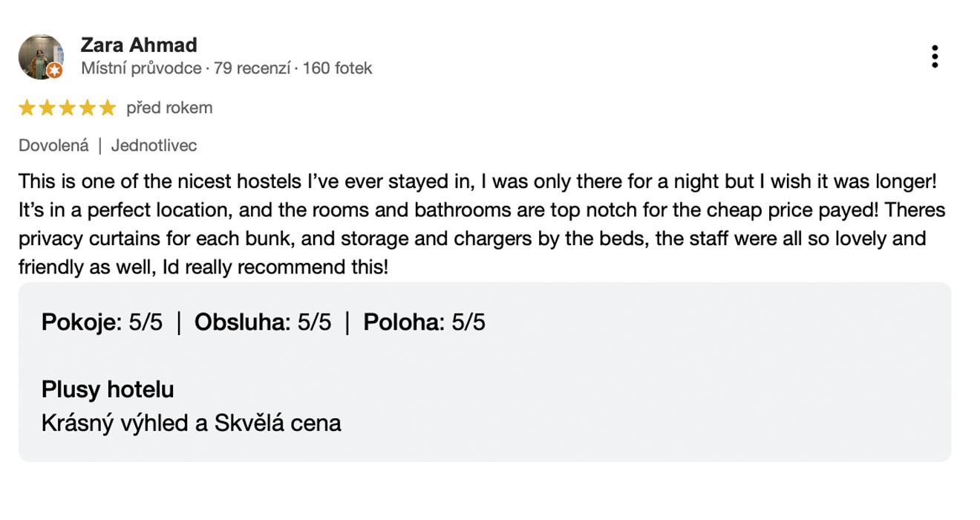The width and height of the screenshot is (980, 520).
Task: Select the Jednotlivec traveler tag
Action: click(154, 146)
